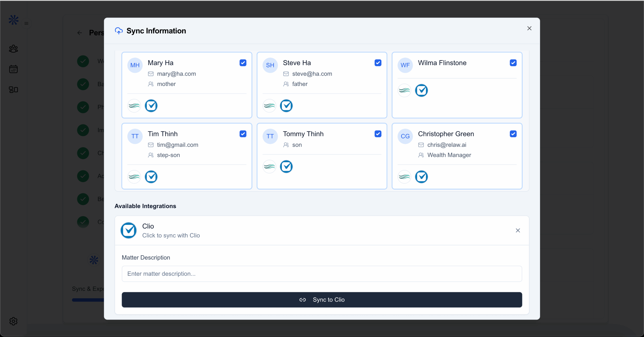Click the cloud upload icon beside Sync Information

point(119,31)
